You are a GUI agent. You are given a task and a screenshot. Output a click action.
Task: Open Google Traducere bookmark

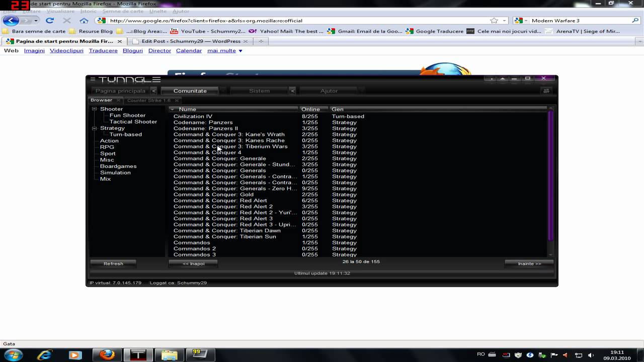[x=435, y=31]
